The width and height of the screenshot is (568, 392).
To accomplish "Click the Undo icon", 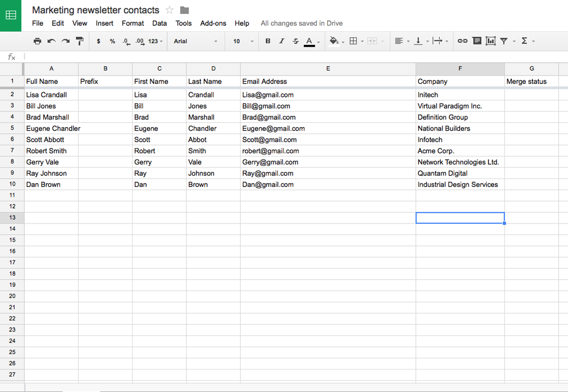I will (52, 41).
